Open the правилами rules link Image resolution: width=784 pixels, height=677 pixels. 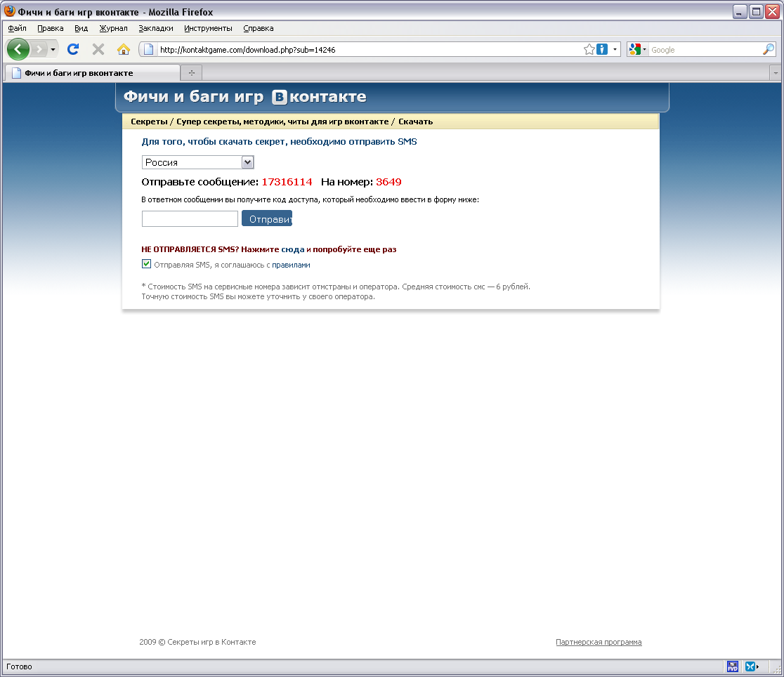tap(291, 265)
